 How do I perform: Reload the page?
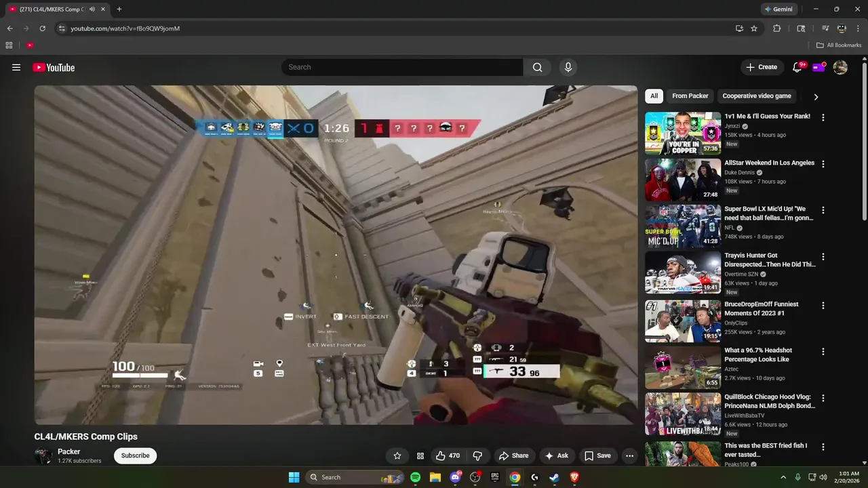(x=42, y=28)
